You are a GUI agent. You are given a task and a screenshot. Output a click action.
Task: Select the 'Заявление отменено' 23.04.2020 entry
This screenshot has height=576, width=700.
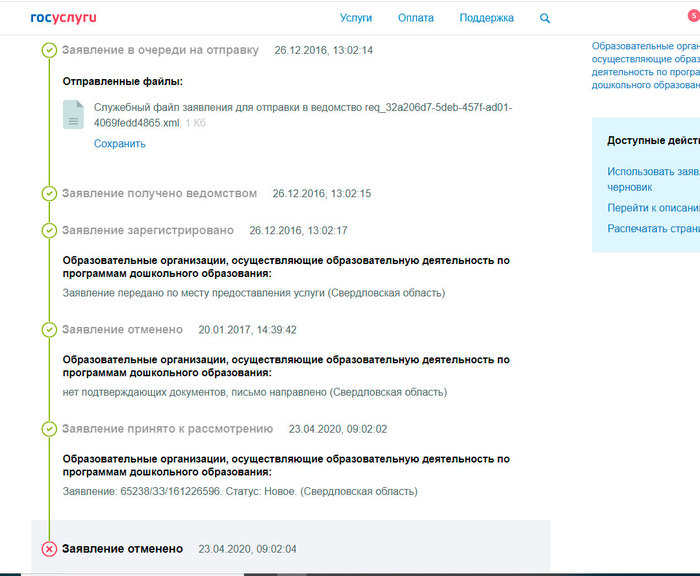pos(122,549)
